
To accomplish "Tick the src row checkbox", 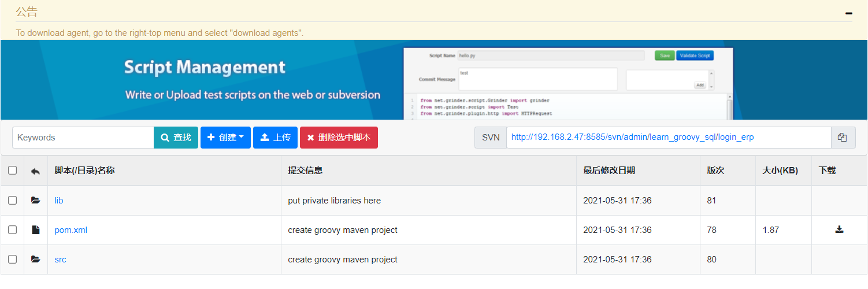I will [12, 260].
